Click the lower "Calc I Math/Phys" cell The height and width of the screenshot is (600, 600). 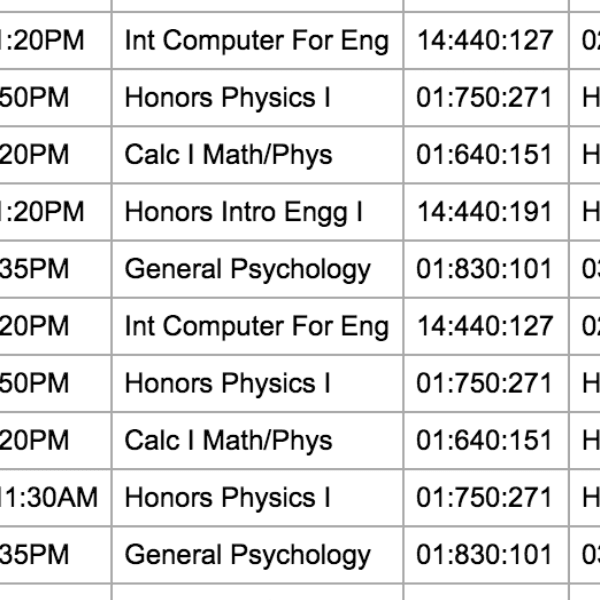[x=228, y=441]
